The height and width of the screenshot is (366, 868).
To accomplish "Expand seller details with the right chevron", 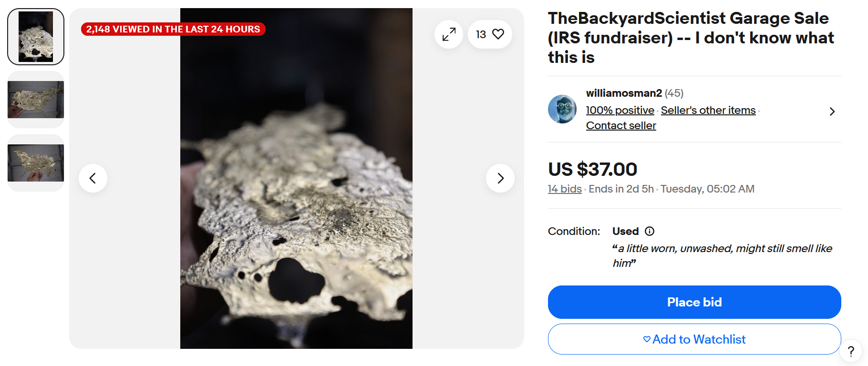I will tap(832, 112).
